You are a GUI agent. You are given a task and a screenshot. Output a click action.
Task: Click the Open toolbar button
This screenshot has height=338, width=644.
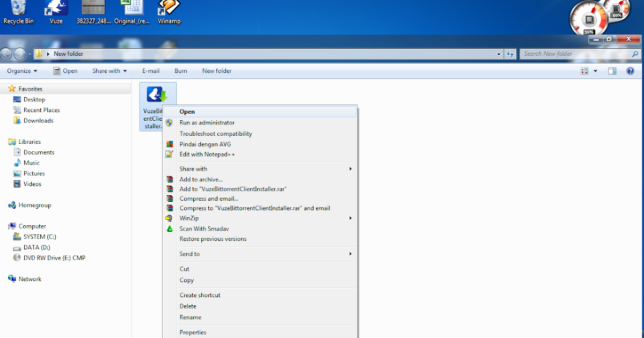tap(65, 71)
